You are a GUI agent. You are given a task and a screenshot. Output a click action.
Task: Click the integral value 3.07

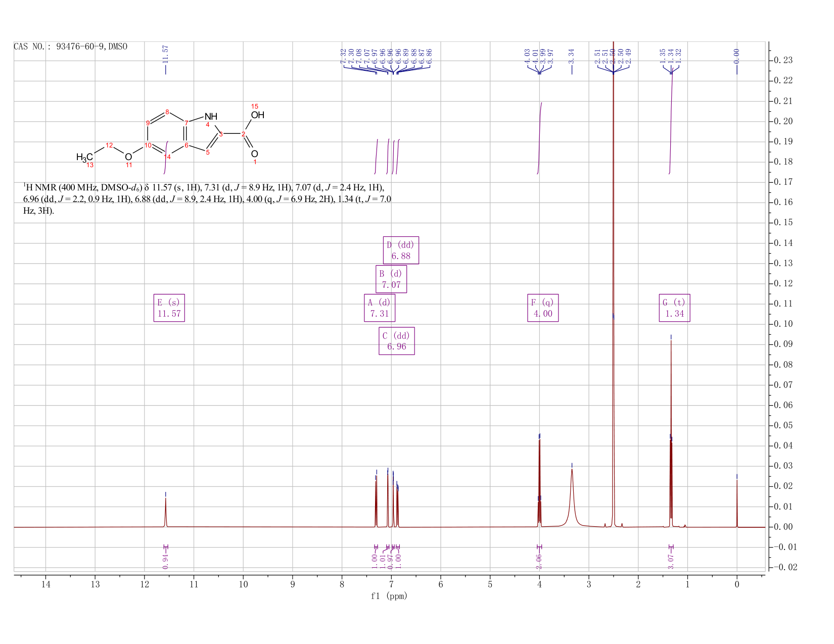pyautogui.click(x=671, y=561)
